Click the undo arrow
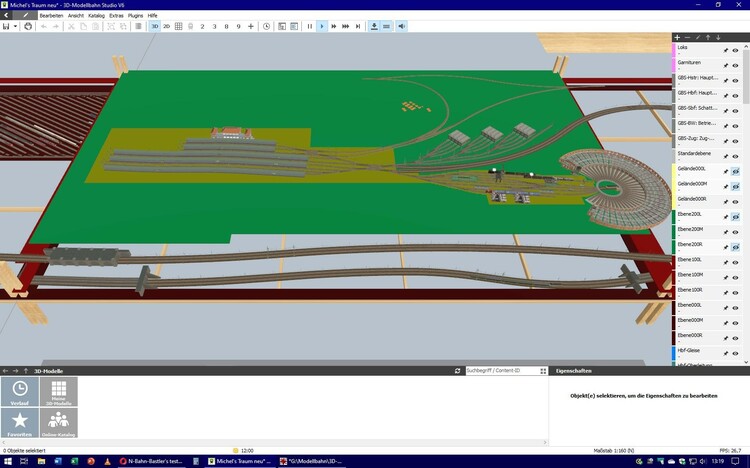This screenshot has width=750, height=468. click(x=44, y=26)
